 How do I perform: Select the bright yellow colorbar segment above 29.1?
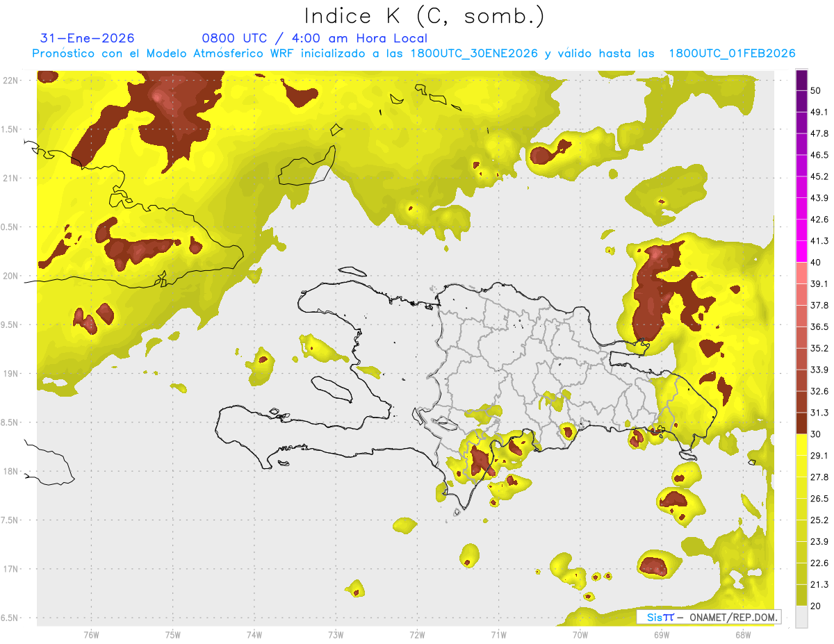[x=801, y=445]
